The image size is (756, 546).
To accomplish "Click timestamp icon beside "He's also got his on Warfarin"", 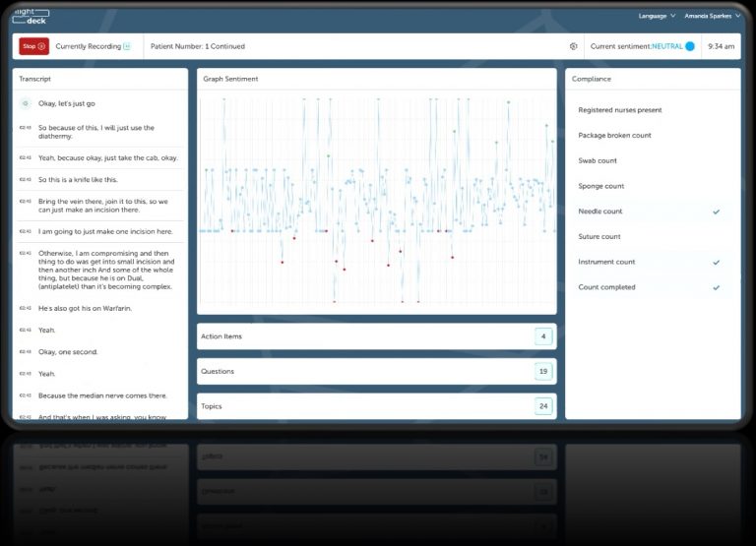I will [x=26, y=309].
